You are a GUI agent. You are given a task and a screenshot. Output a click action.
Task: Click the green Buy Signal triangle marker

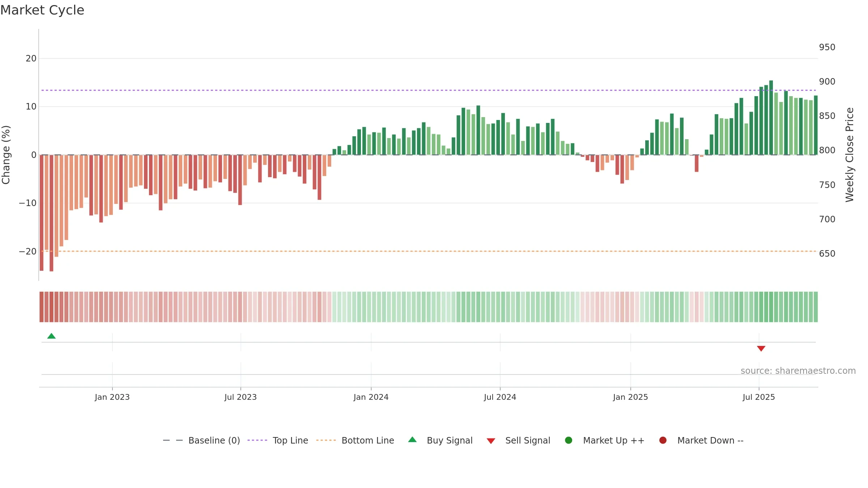coord(51,336)
